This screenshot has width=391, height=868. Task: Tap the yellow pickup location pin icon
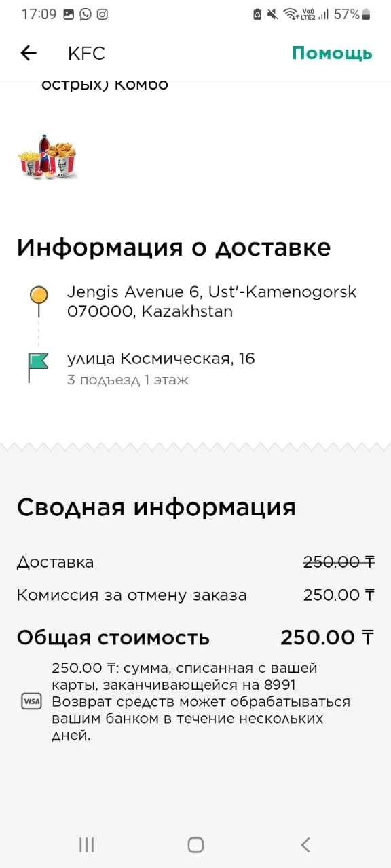(x=39, y=295)
